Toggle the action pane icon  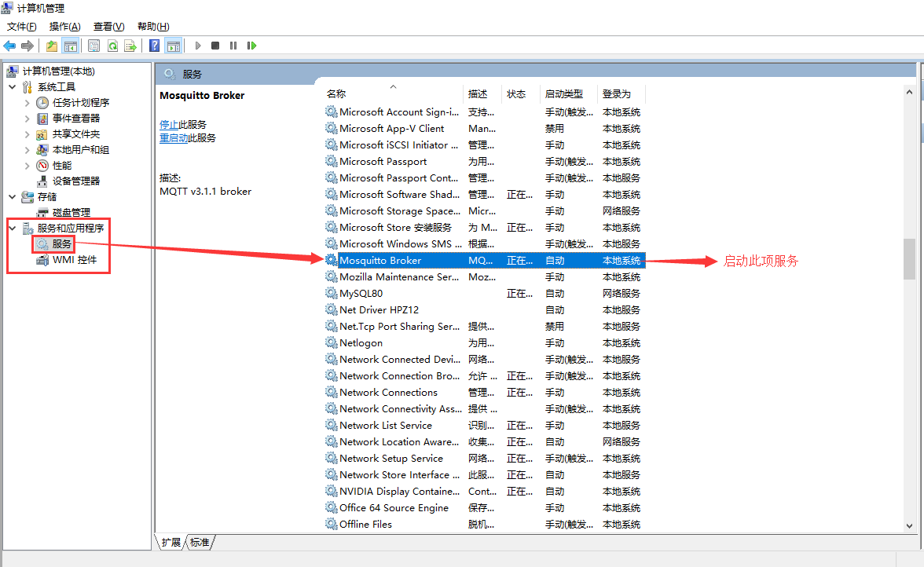pyautogui.click(x=174, y=45)
